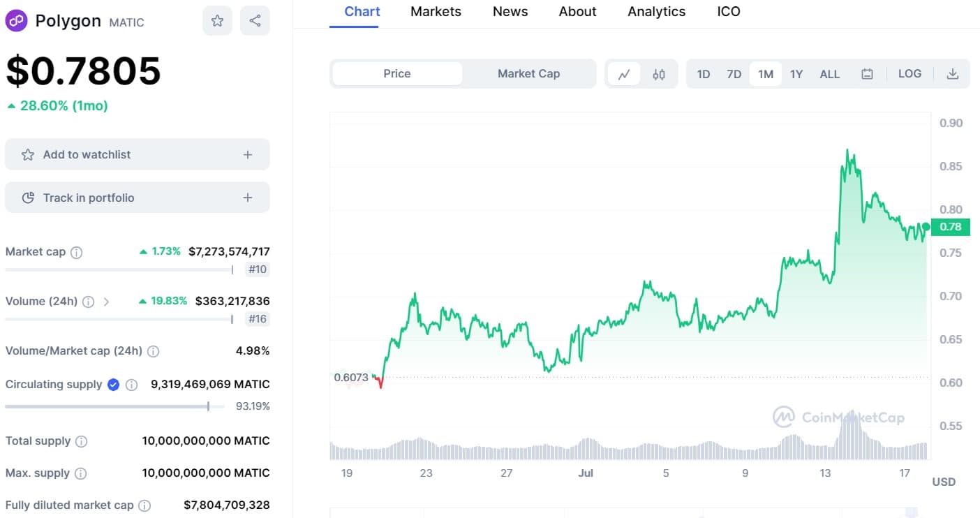Click the $0.7805 price value
980x518 pixels.
pos(83,70)
